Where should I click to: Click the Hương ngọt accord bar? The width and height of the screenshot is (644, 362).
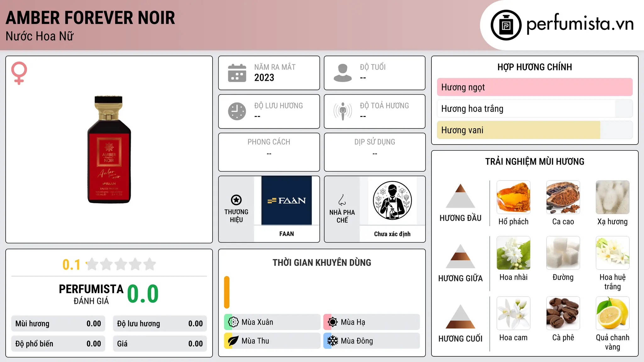535,87
